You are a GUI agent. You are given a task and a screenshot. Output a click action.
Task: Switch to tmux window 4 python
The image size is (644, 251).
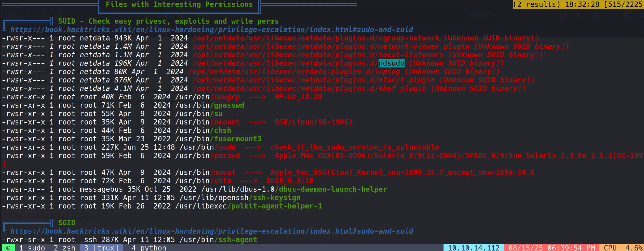(149, 248)
